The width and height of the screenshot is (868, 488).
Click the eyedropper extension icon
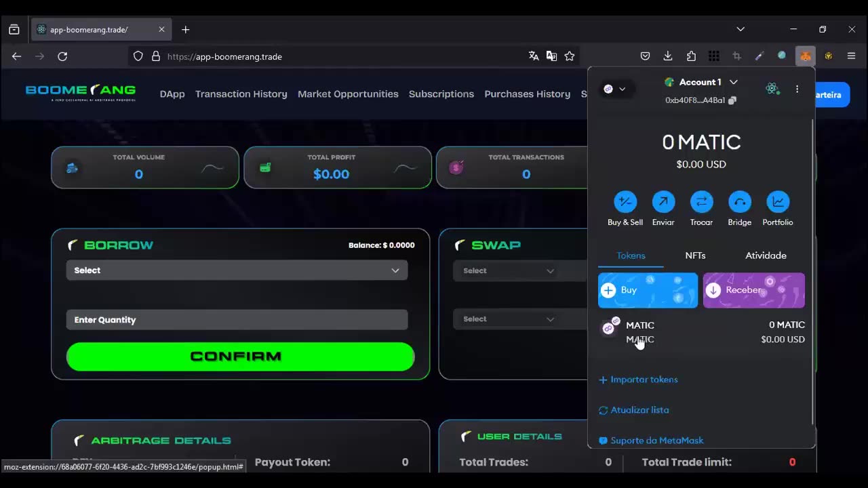tap(759, 56)
